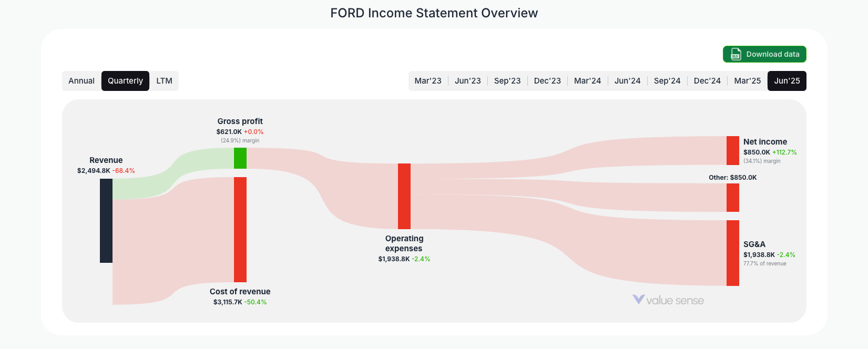
Task: Click the green Gross profit node bar
Action: coord(240,158)
